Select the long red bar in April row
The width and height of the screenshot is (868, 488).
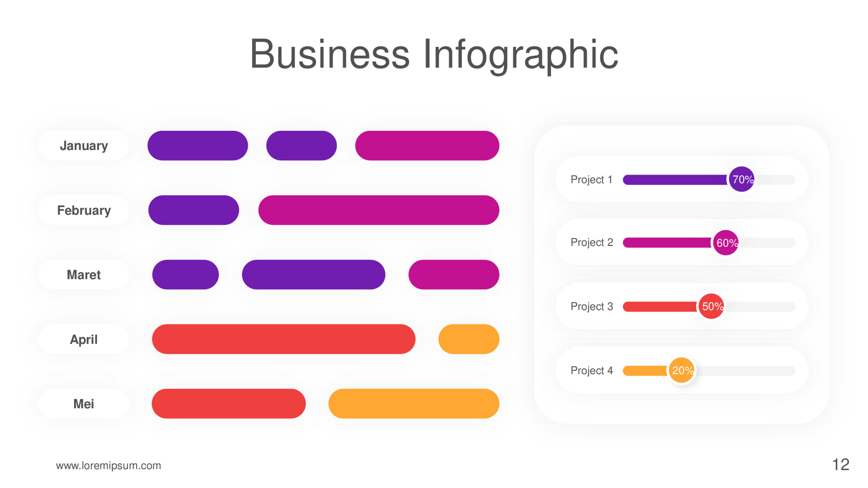[x=284, y=339]
